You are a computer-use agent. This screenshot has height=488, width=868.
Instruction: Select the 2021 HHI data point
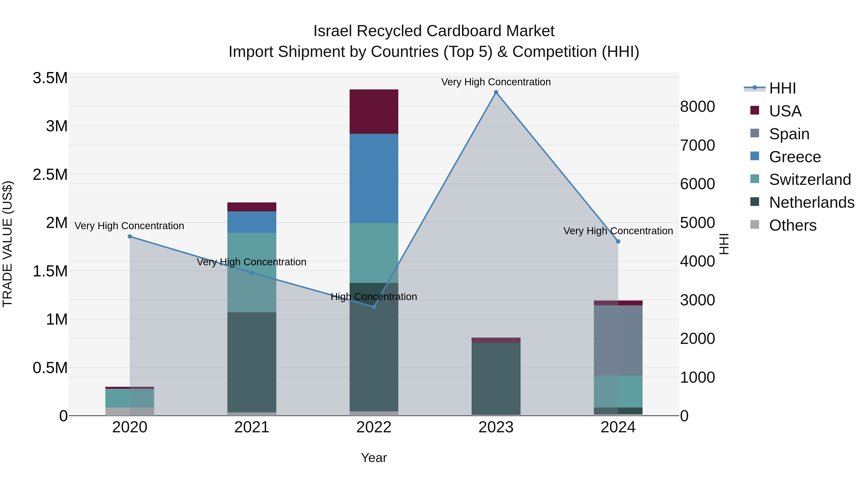tap(252, 273)
